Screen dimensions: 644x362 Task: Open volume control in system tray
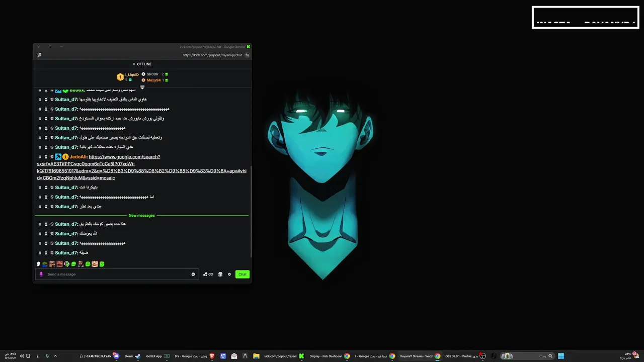coord(22,356)
